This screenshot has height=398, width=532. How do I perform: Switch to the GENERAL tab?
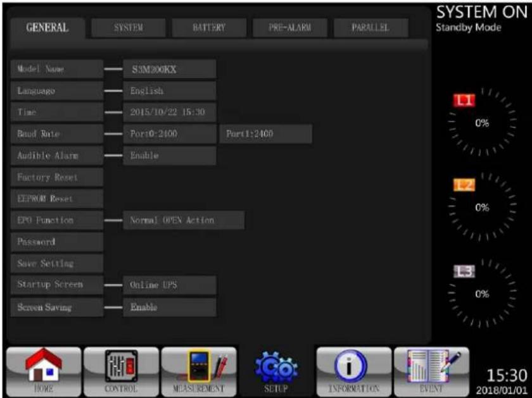point(47,27)
